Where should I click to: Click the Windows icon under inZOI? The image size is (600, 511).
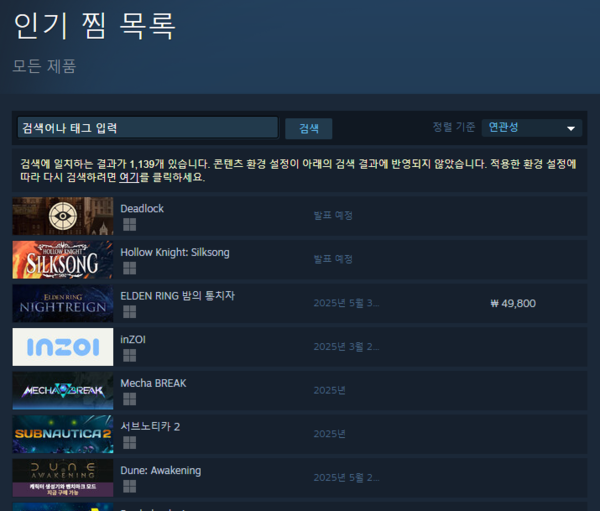pyautogui.click(x=129, y=355)
